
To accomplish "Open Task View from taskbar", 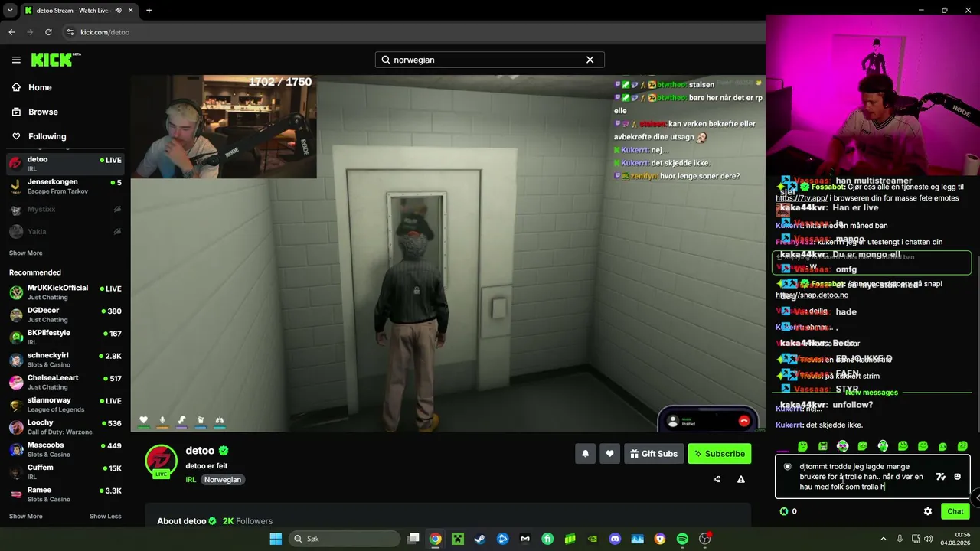I will [413, 539].
